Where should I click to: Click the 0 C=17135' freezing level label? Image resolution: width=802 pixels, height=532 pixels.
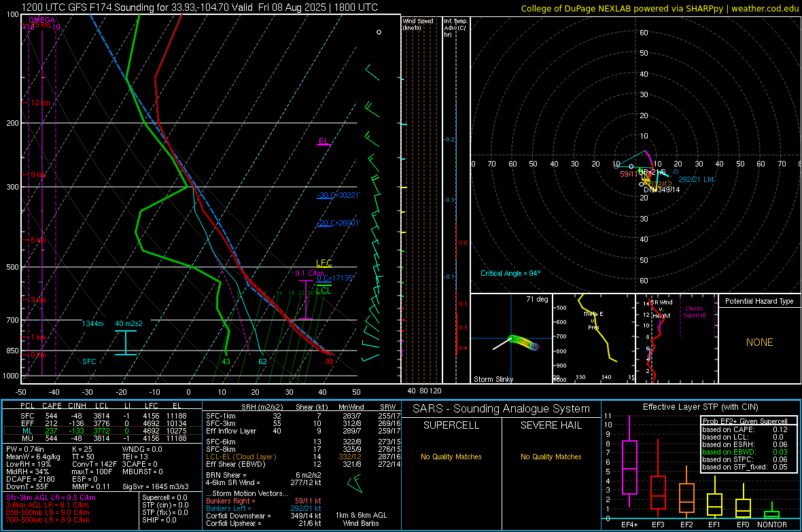[x=335, y=278]
